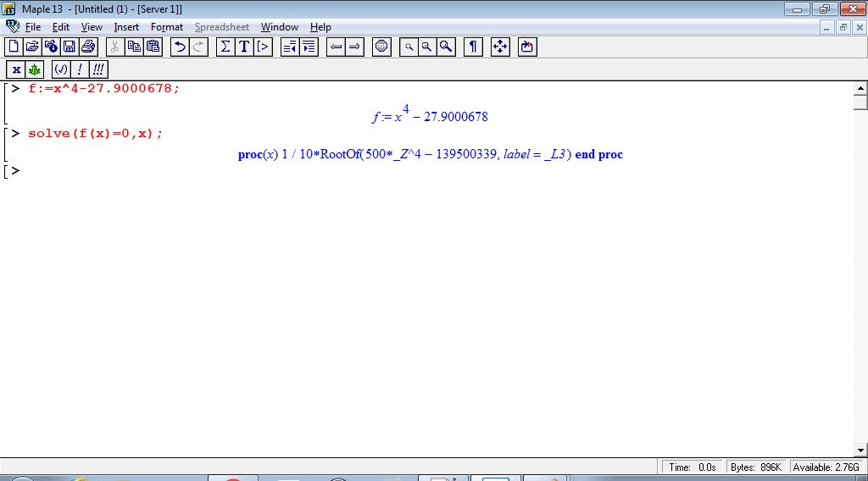Print the worksheet
The height and width of the screenshot is (481, 868).
(88, 47)
